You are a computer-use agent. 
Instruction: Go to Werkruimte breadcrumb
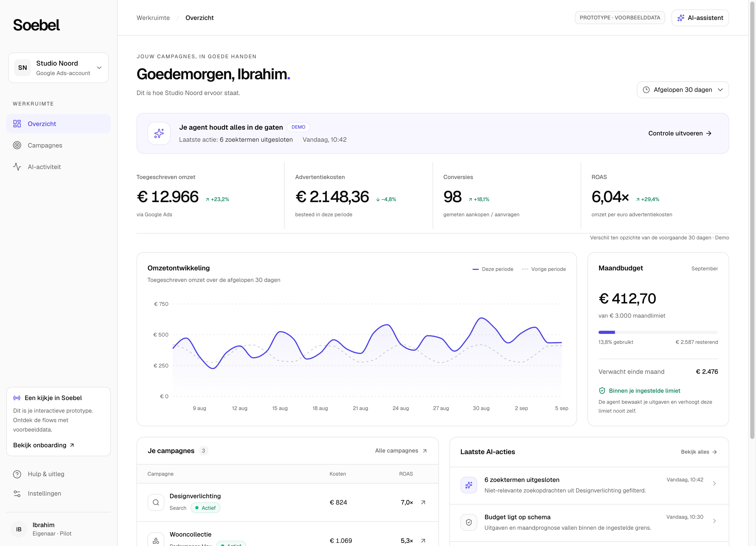153,18
